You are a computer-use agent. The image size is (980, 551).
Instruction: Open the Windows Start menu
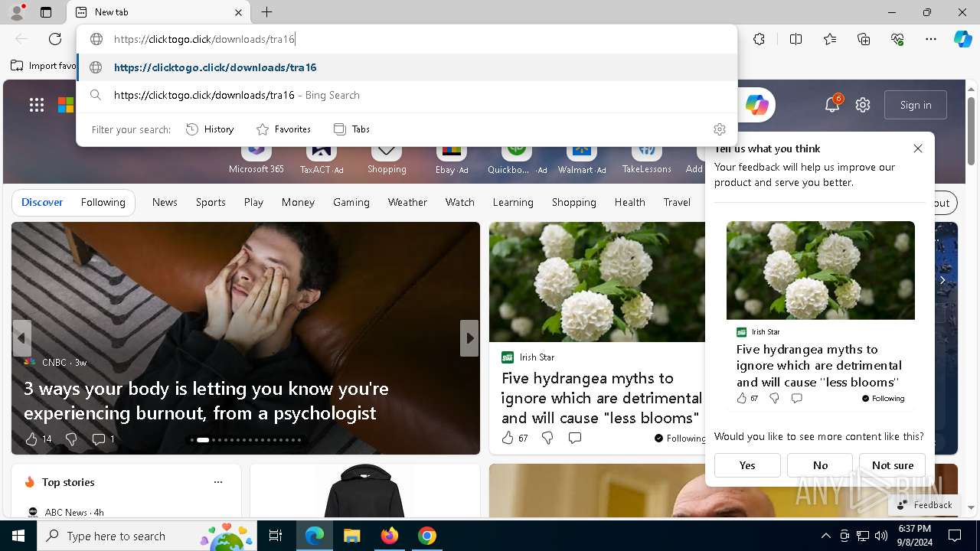point(18,536)
